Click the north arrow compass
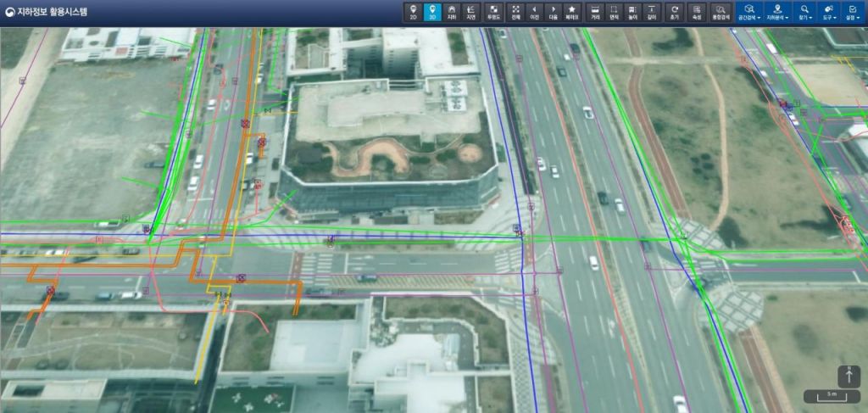 click(849, 377)
